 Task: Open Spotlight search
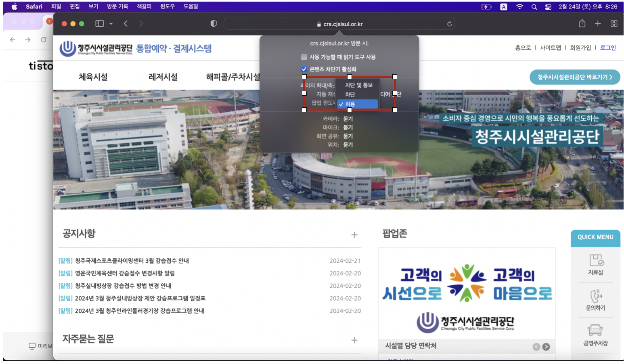tap(534, 7)
